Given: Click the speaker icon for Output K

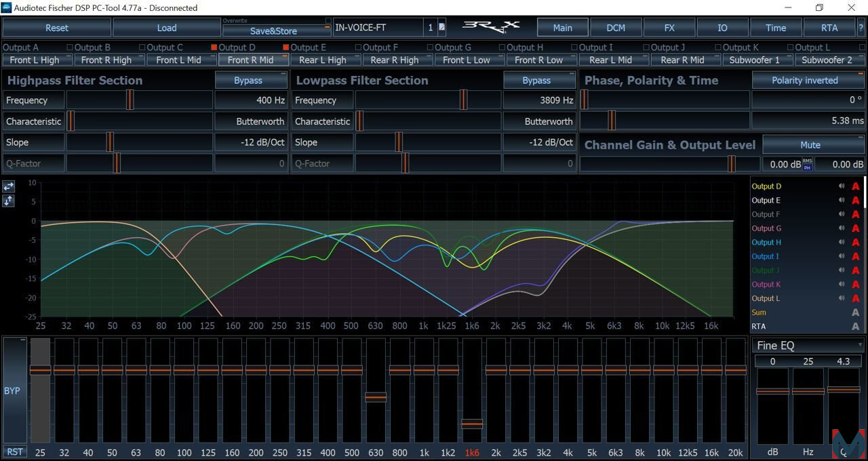Looking at the screenshot, I should pyautogui.click(x=841, y=285).
